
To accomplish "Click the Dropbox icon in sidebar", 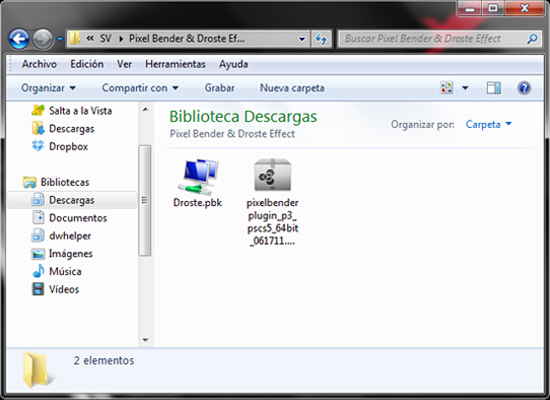I will tap(38, 146).
